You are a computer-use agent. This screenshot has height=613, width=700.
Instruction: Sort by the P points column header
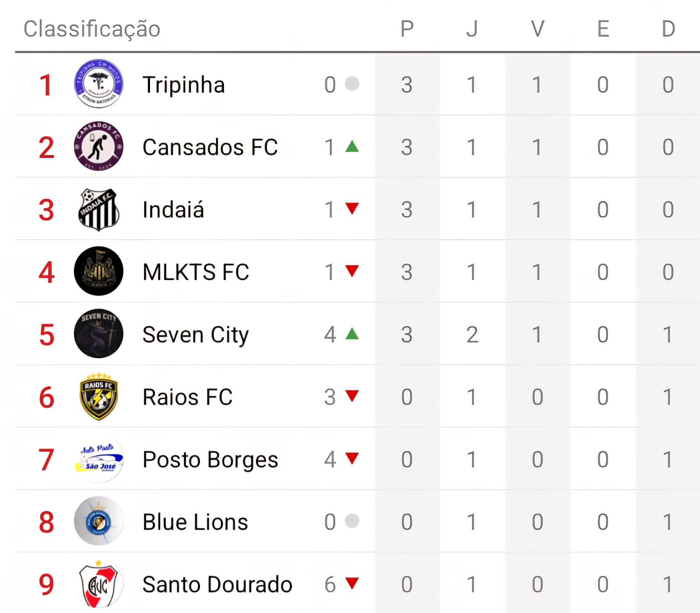[407, 29]
